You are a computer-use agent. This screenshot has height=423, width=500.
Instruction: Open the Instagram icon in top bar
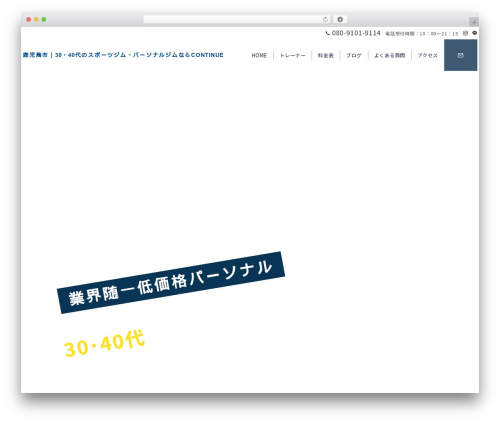[465, 33]
